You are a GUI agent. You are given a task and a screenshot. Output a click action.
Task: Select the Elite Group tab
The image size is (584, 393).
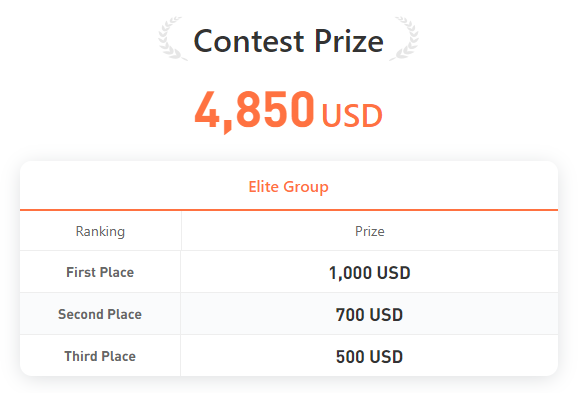click(x=289, y=187)
